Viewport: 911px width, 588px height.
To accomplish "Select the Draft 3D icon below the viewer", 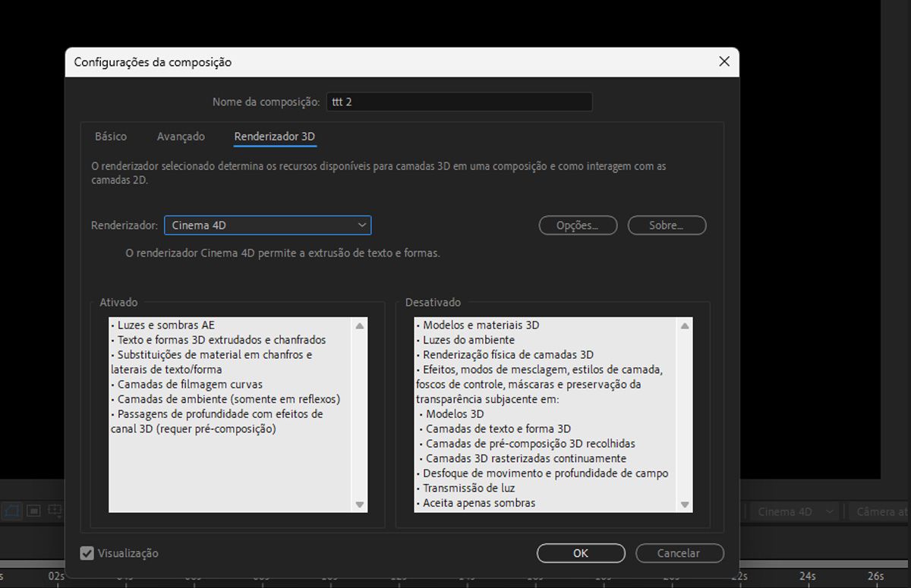I will coord(11,511).
